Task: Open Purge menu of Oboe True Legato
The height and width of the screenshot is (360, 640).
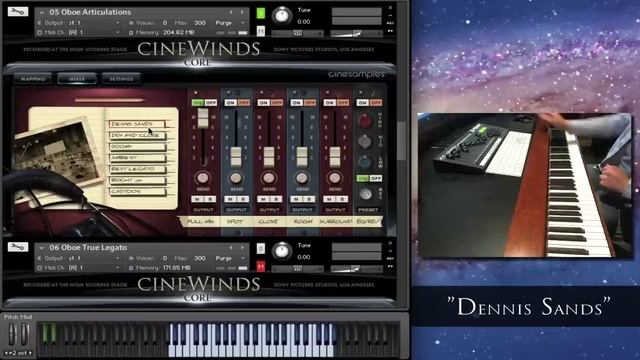Action: 230,258
